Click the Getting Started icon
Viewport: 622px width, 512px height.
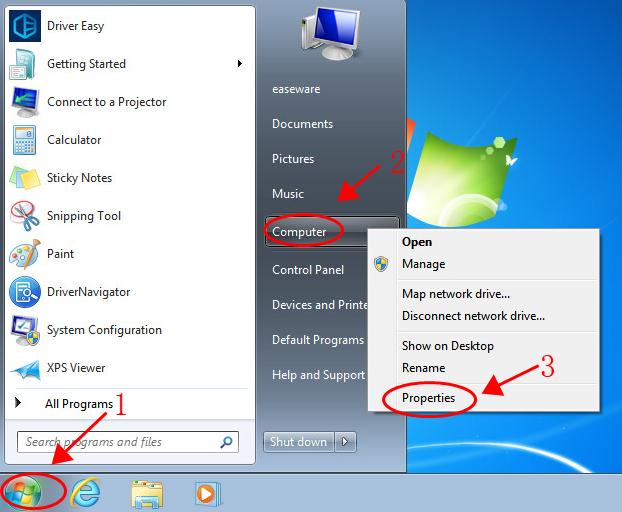[23, 64]
